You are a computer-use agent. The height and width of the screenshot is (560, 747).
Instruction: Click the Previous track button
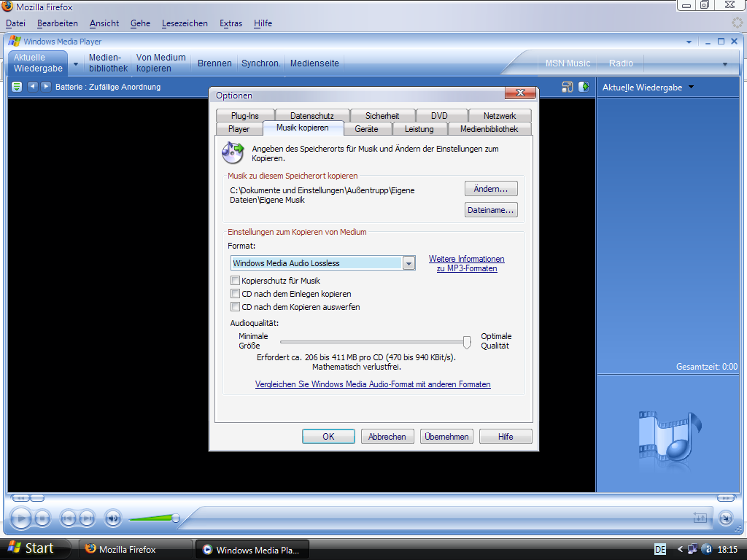pos(68,518)
